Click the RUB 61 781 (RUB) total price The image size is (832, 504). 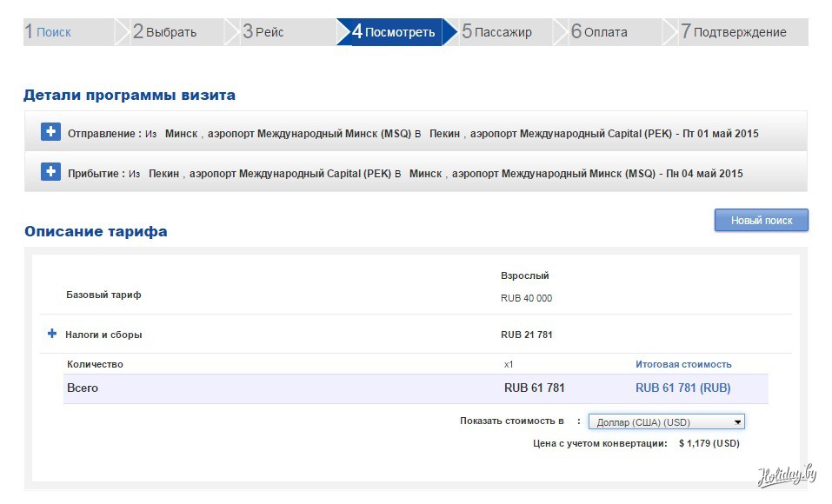tap(682, 388)
